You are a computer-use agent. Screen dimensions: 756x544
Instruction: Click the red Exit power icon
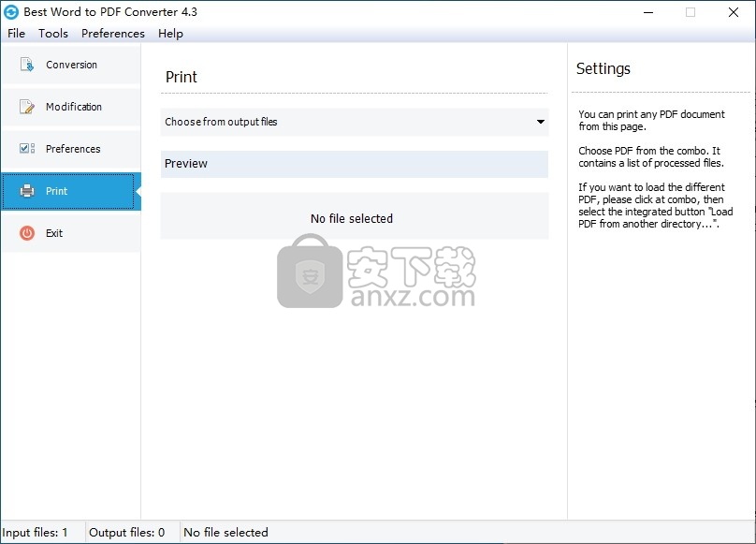(27, 233)
